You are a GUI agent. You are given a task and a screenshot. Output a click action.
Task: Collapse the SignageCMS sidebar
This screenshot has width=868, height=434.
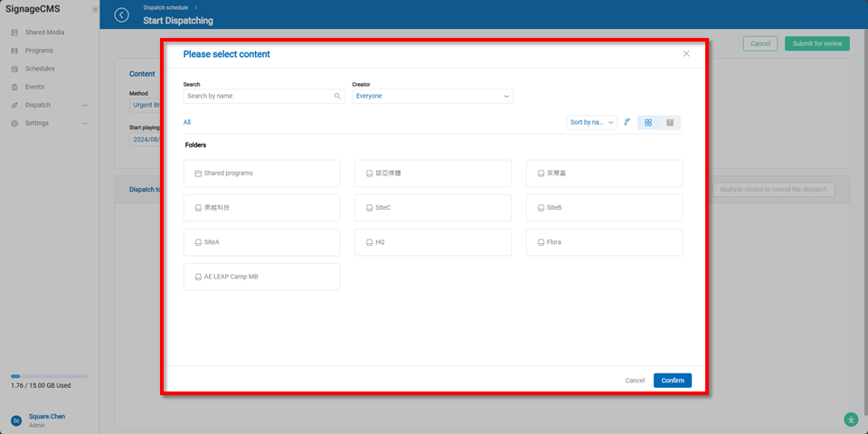(95, 9)
